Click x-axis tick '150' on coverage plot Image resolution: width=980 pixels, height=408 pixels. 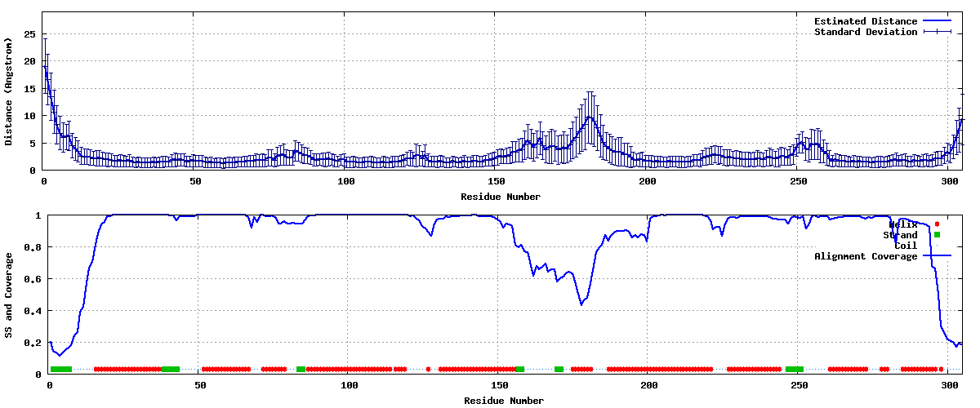[x=499, y=384]
